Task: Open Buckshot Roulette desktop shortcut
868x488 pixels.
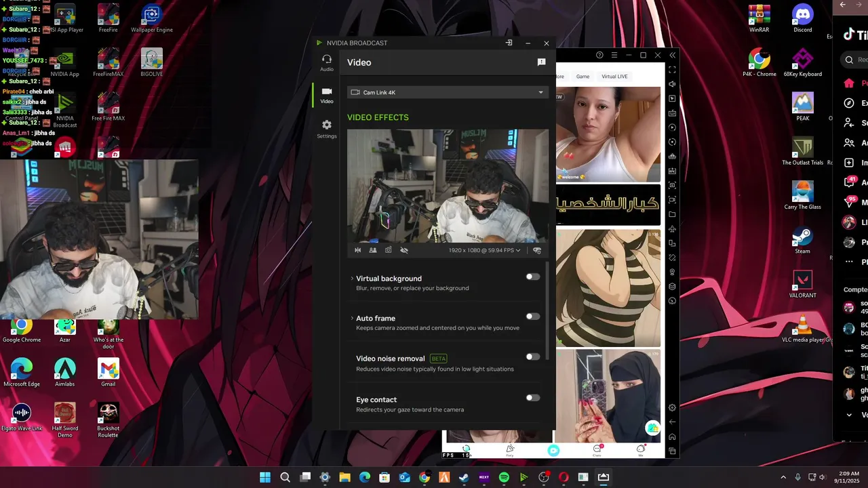Action: (108, 420)
